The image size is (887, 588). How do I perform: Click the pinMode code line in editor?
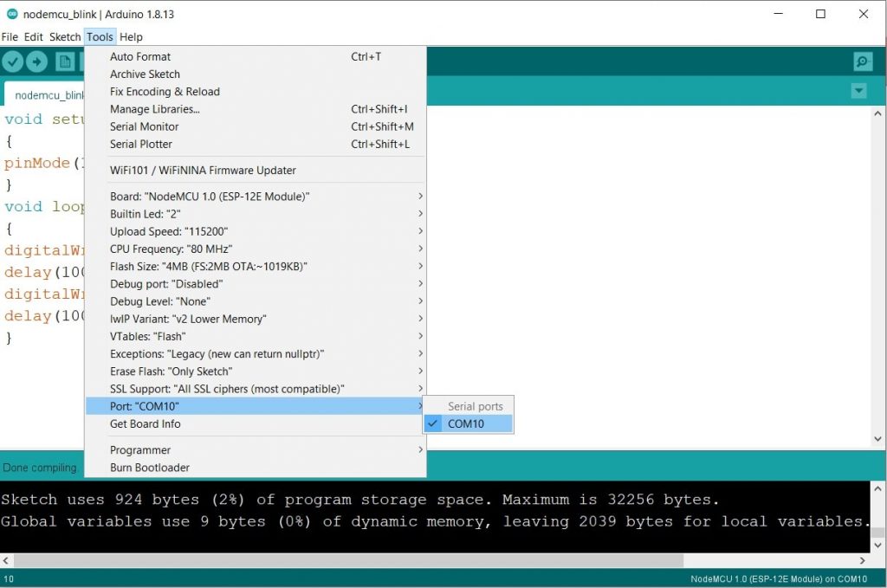point(44,163)
